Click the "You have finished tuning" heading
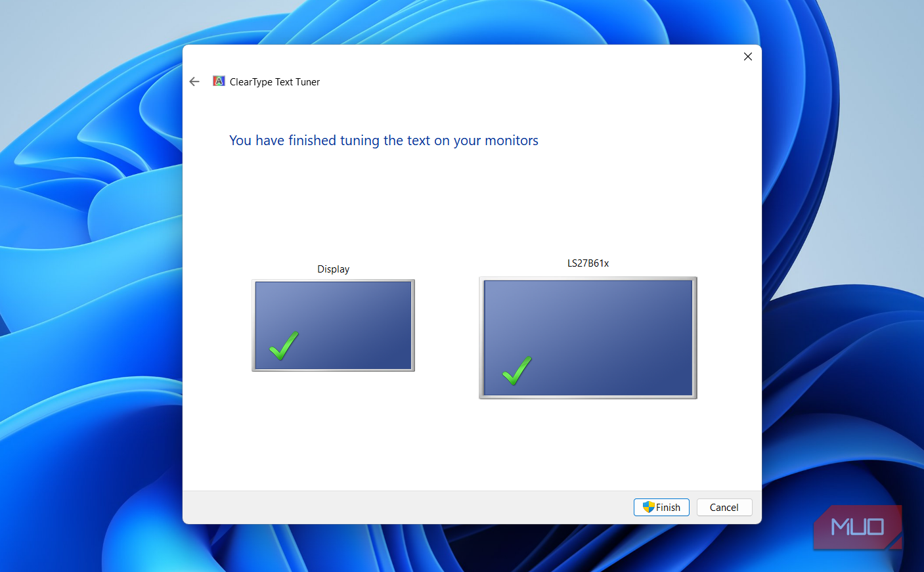924x572 pixels. pos(384,141)
